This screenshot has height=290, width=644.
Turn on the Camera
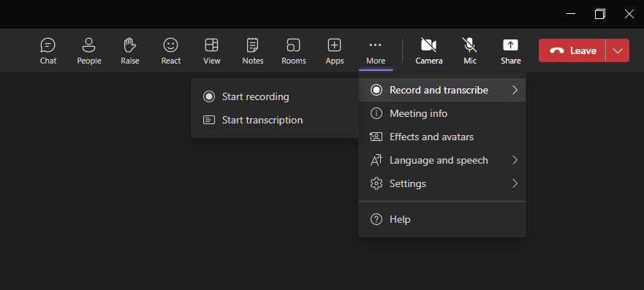[429, 51]
